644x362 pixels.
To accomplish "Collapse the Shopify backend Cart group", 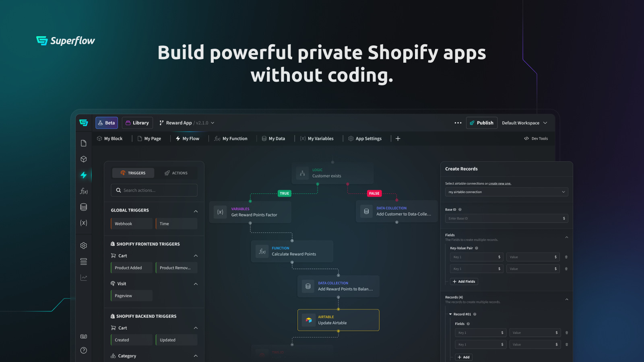I will pyautogui.click(x=196, y=328).
